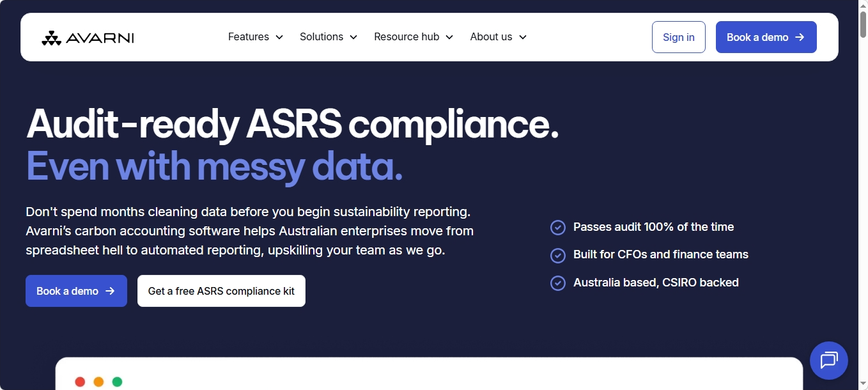The height and width of the screenshot is (390, 868).
Task: Click 'Australia based, CSIRO backed' text
Action: tap(656, 283)
